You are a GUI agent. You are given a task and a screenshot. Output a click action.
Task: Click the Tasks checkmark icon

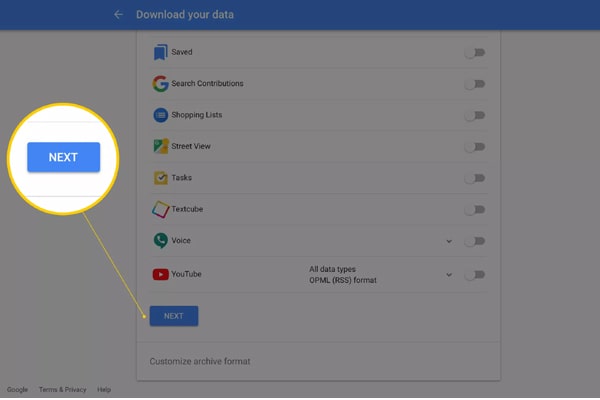point(161,178)
